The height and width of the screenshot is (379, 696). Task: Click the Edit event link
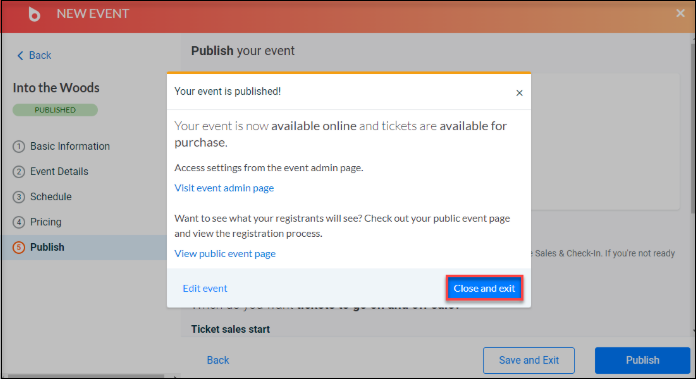point(205,288)
